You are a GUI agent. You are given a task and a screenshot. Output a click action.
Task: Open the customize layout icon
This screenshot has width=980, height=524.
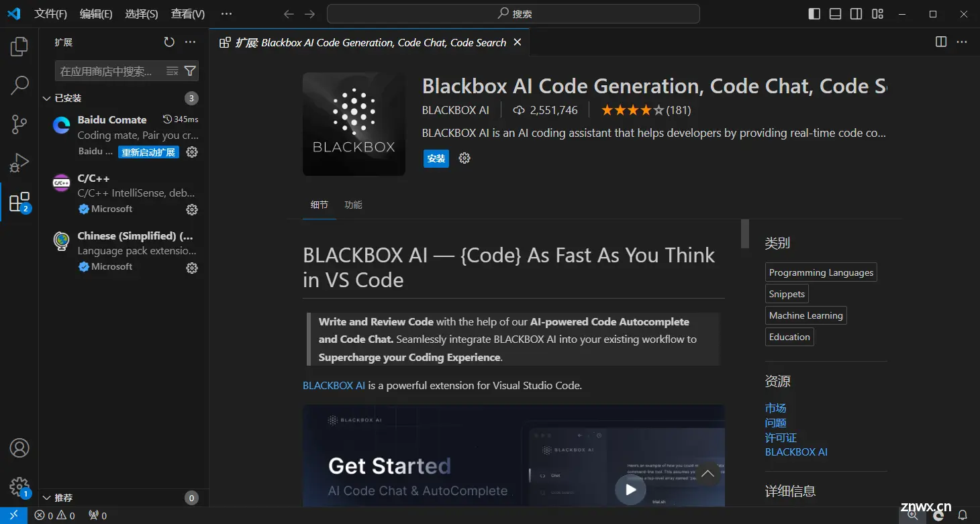[877, 14]
